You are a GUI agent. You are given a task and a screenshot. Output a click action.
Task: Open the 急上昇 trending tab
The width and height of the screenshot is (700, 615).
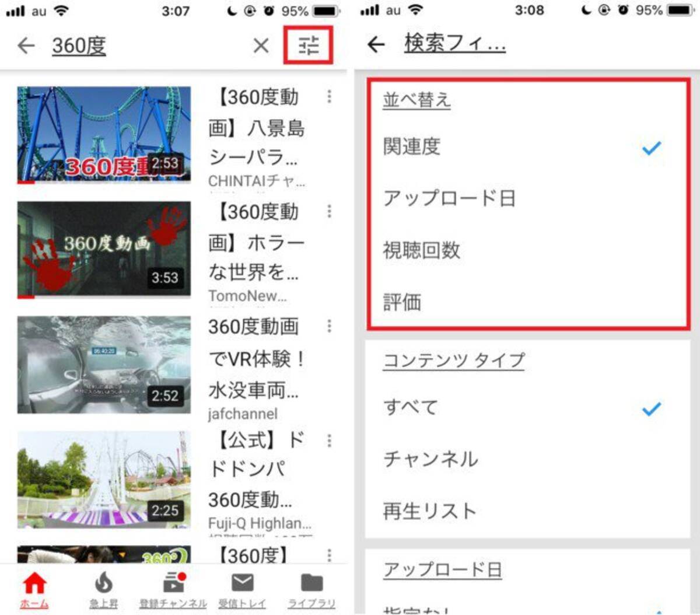(x=104, y=589)
